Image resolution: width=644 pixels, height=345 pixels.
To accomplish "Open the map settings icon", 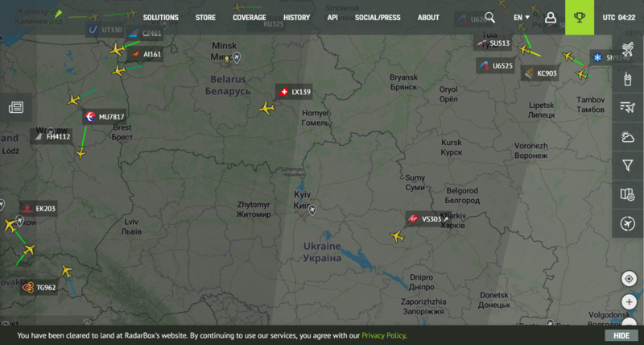I will pos(628,194).
